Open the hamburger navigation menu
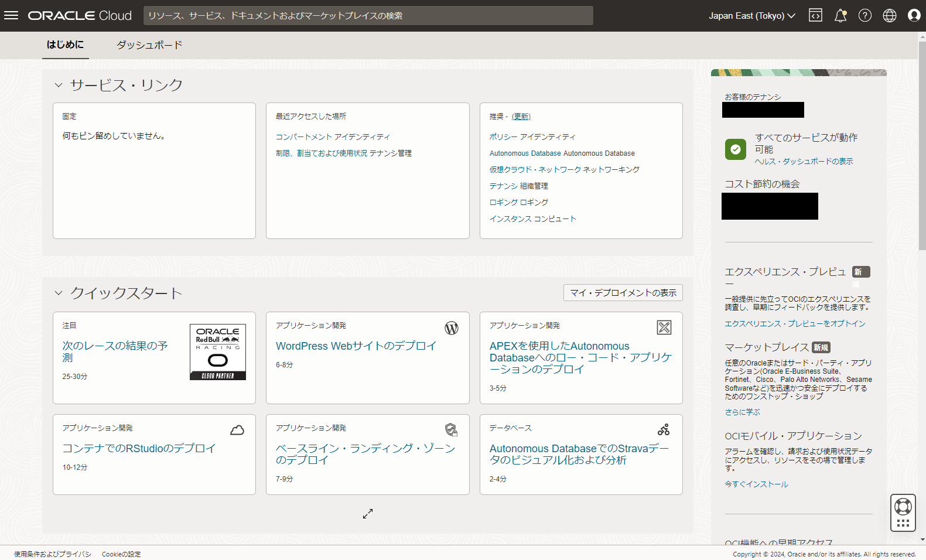926x560 pixels. [11, 16]
